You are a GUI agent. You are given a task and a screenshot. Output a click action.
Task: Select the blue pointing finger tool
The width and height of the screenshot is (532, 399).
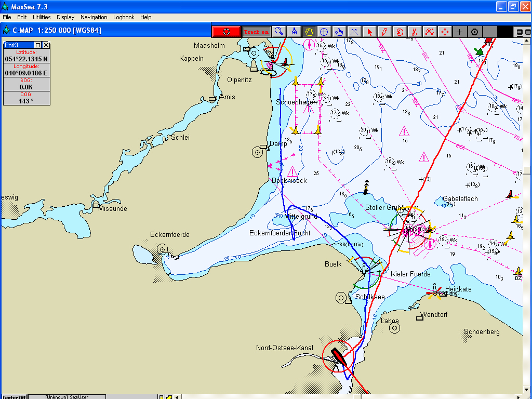(339, 32)
